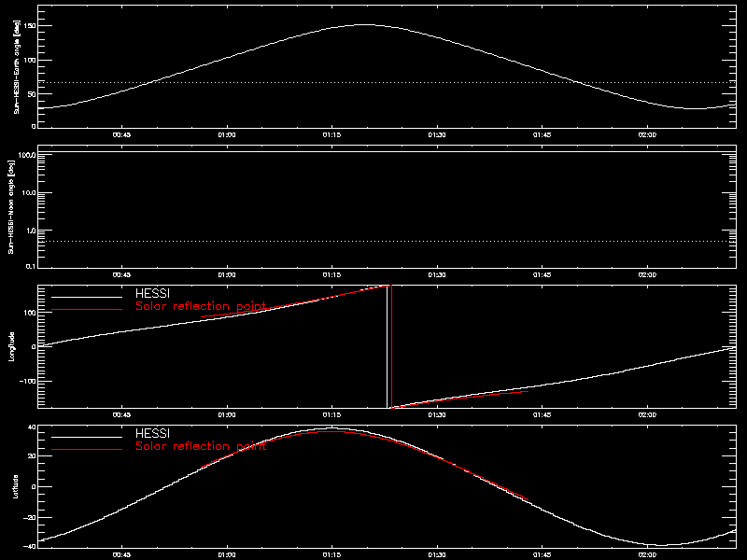This screenshot has width=747, height=560.
Task: Click 00:45 time label under Longitude plot
Action: 121,415
